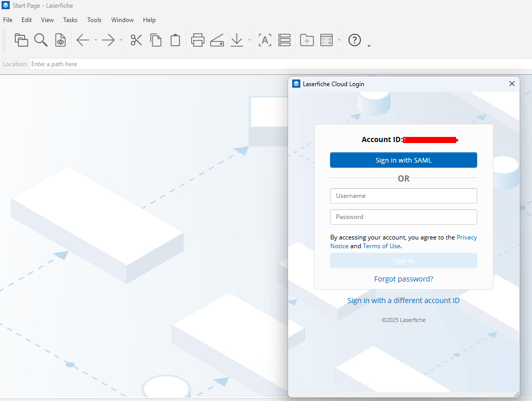Open the Help menu
Screen dimensions: 532x401
coord(149,20)
